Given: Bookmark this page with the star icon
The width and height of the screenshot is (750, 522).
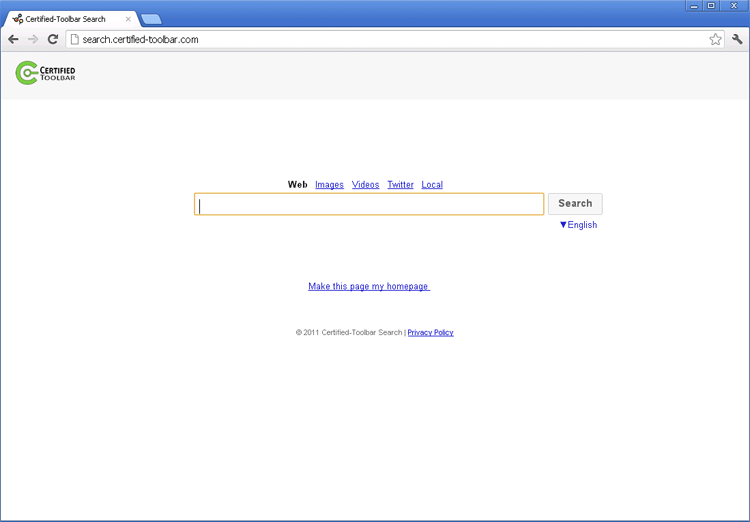Looking at the screenshot, I should pos(715,39).
